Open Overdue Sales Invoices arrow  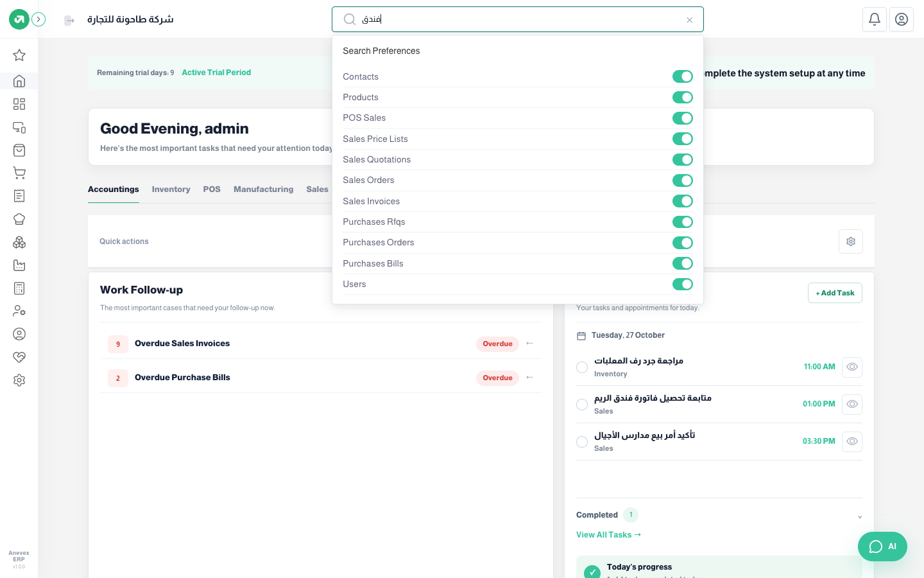point(529,344)
